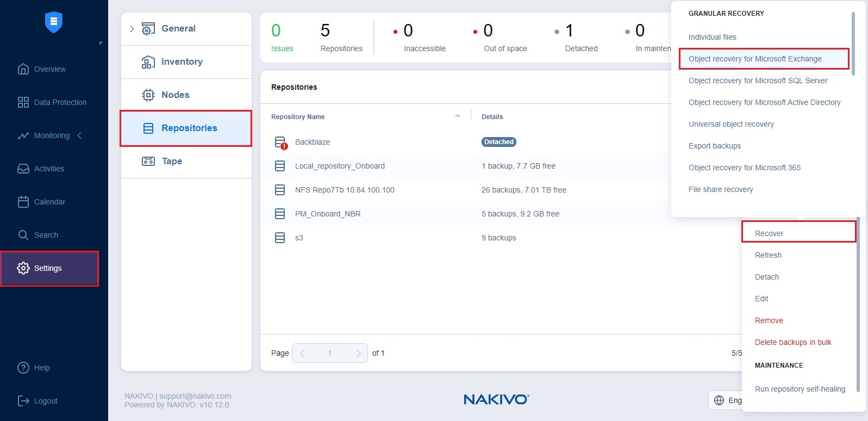Click the Search magnifier icon
Viewport: 868px width, 421px height.
click(x=23, y=235)
